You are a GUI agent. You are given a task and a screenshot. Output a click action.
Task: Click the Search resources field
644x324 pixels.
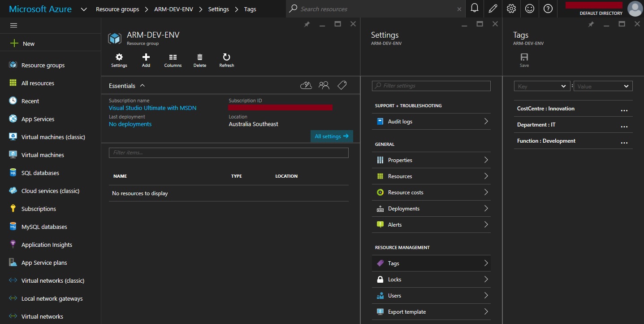376,9
